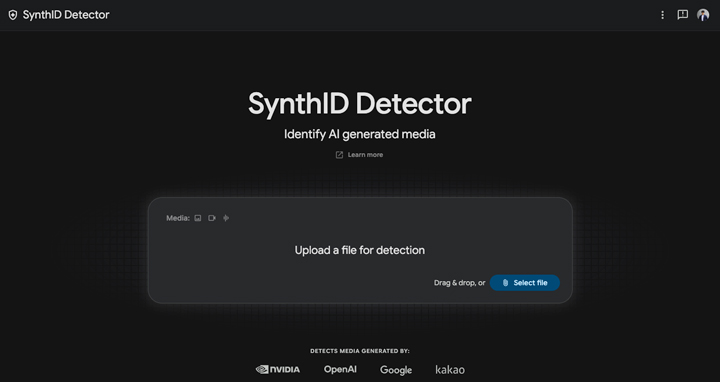This screenshot has height=382, width=720.
Task: Click the Media: label
Action: [178, 218]
